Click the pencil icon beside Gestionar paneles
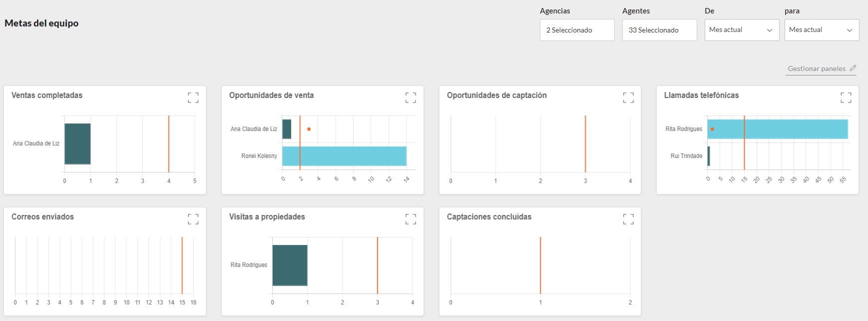Screen dimensions: 868x321 pos(853,68)
